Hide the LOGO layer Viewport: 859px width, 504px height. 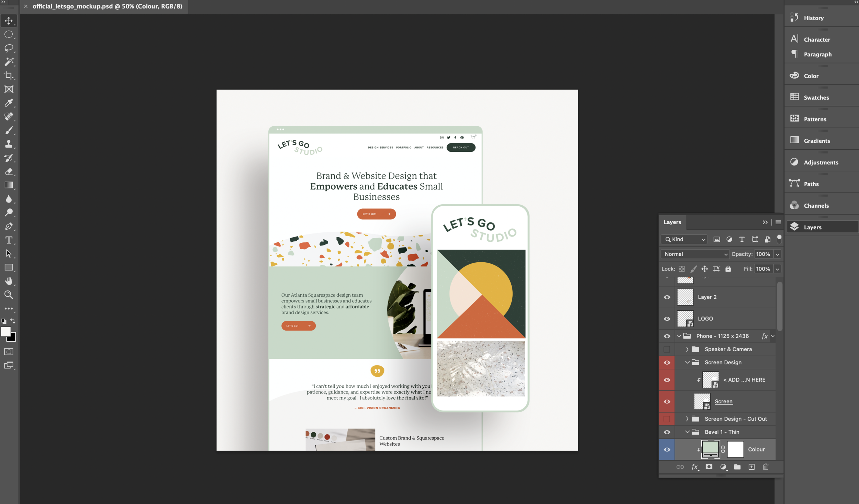coord(667,319)
